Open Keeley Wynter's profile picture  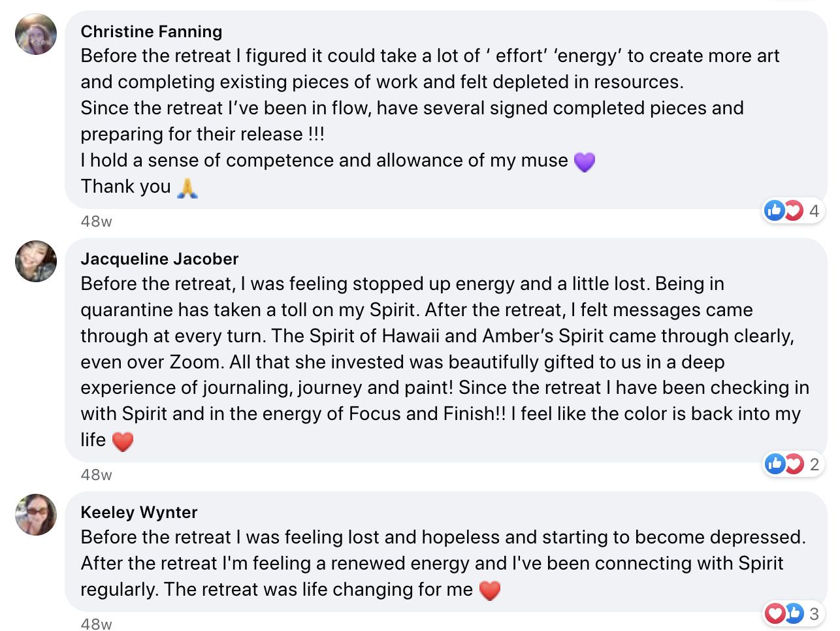(x=36, y=515)
